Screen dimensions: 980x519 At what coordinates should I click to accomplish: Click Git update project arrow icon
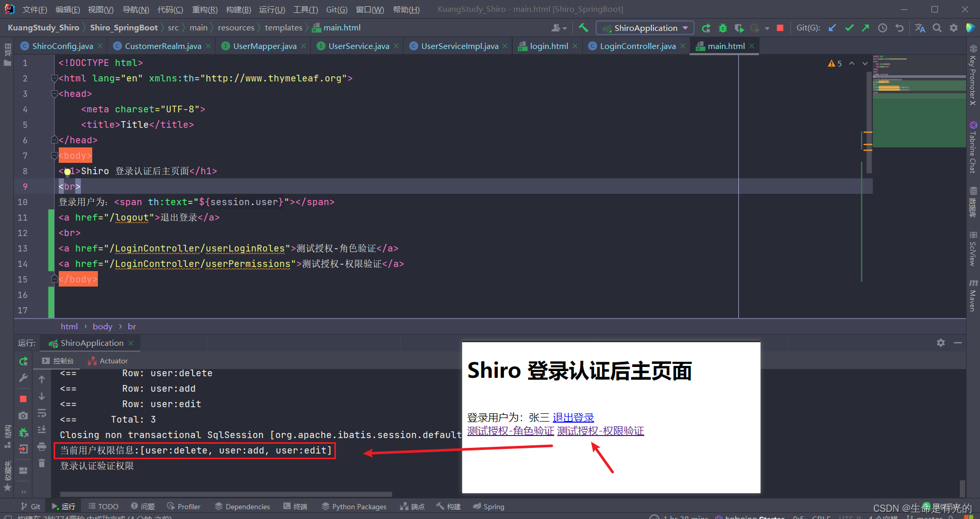[x=832, y=28]
